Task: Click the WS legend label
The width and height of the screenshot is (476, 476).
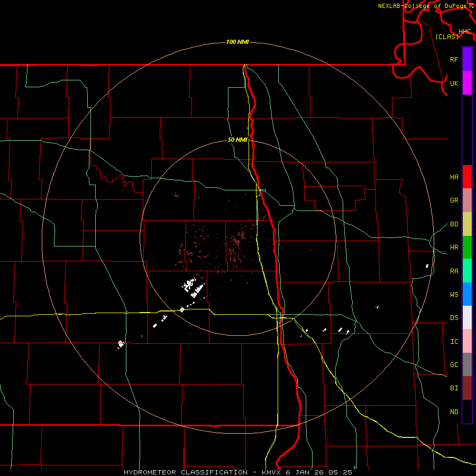Action: [x=454, y=295]
